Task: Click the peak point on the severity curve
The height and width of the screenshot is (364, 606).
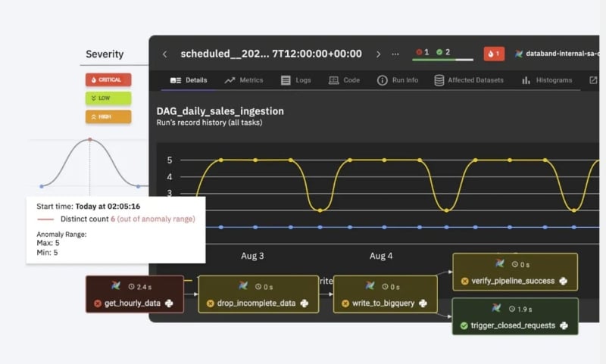Action: click(x=90, y=139)
